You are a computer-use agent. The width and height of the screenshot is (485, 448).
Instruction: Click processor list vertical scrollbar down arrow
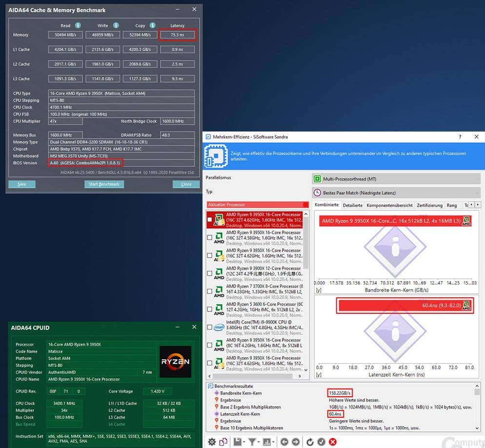[x=306, y=370]
